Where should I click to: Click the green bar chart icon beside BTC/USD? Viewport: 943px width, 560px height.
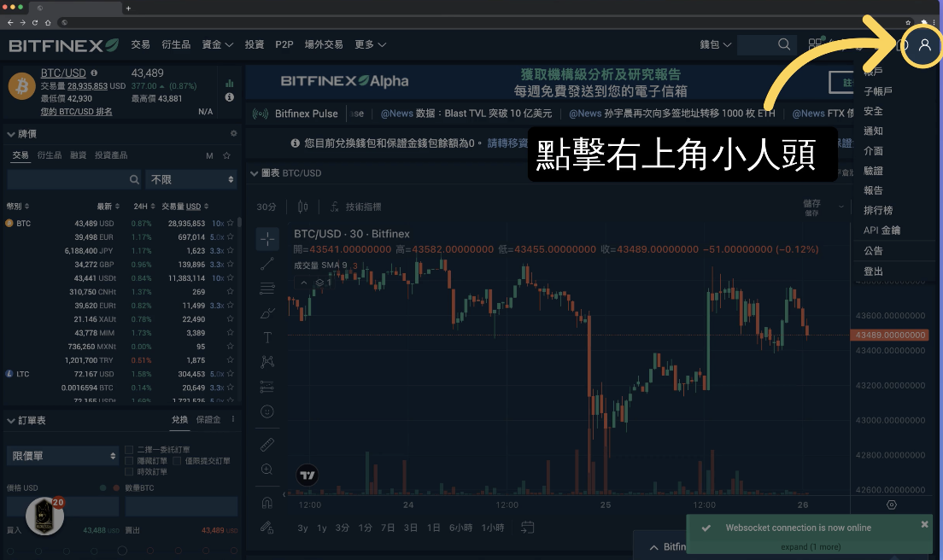coord(229,83)
